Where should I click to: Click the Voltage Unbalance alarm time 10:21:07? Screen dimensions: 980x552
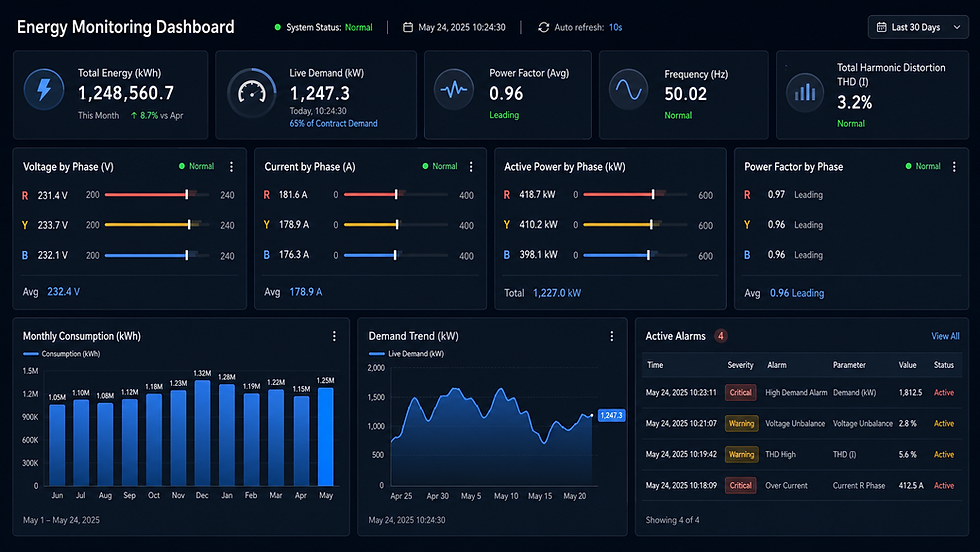[x=681, y=424]
